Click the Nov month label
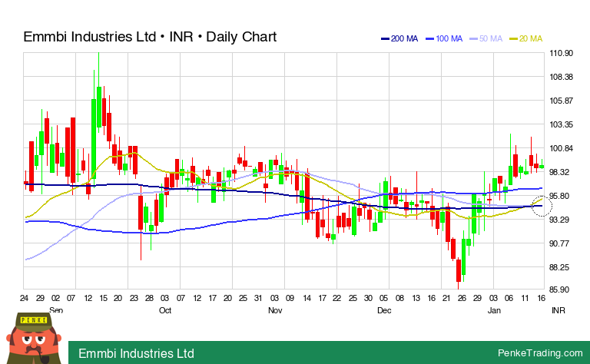The width and height of the screenshot is (590, 364). [275, 310]
